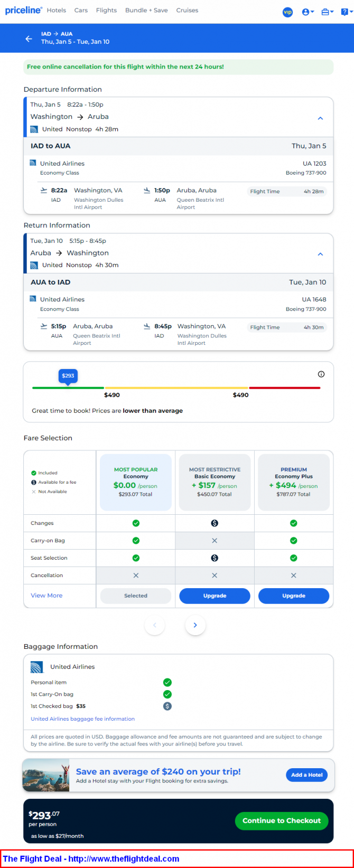Click the United Airlines logo next to UA 1648
This screenshot has width=354, height=868.
coord(33,299)
